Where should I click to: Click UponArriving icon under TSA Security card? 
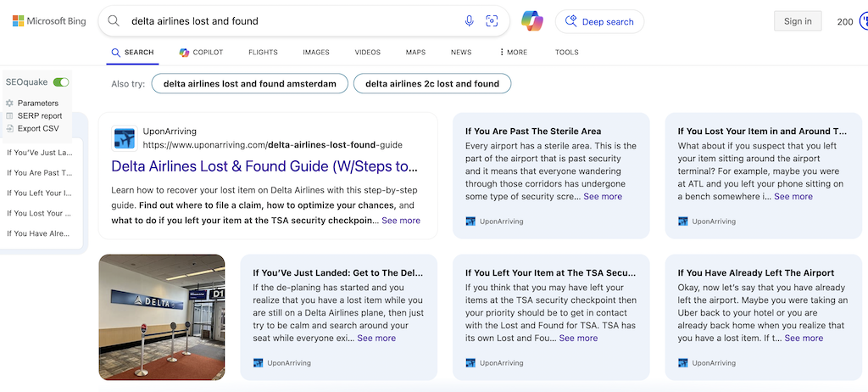pos(470,363)
